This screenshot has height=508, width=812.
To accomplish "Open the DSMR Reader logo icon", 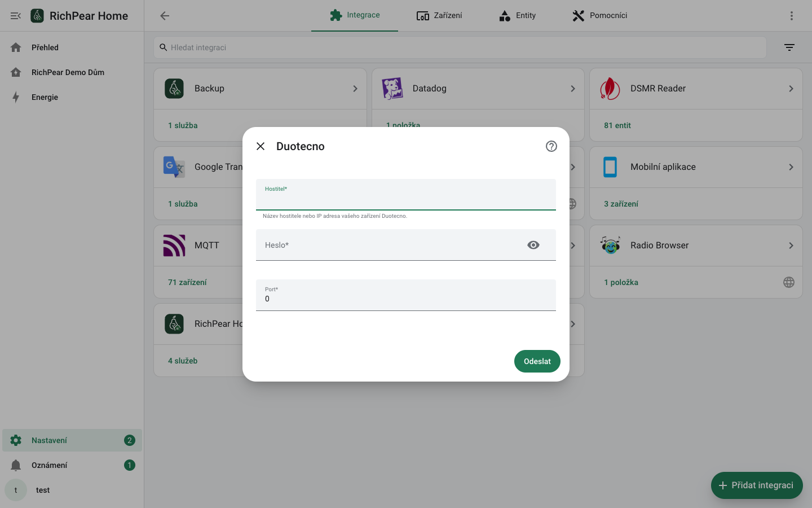I will point(610,89).
